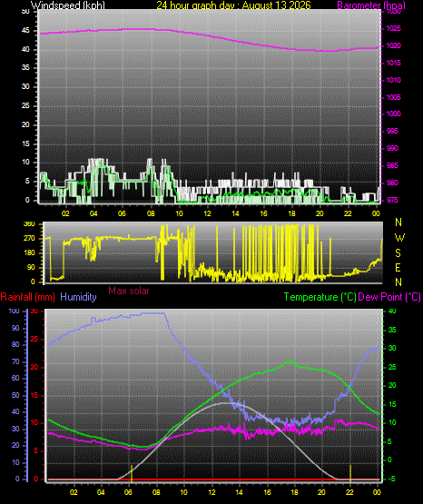Click the yellow sunrise marker near 06
Image resolution: width=423 pixels, height=504 pixels.
[x=132, y=473]
